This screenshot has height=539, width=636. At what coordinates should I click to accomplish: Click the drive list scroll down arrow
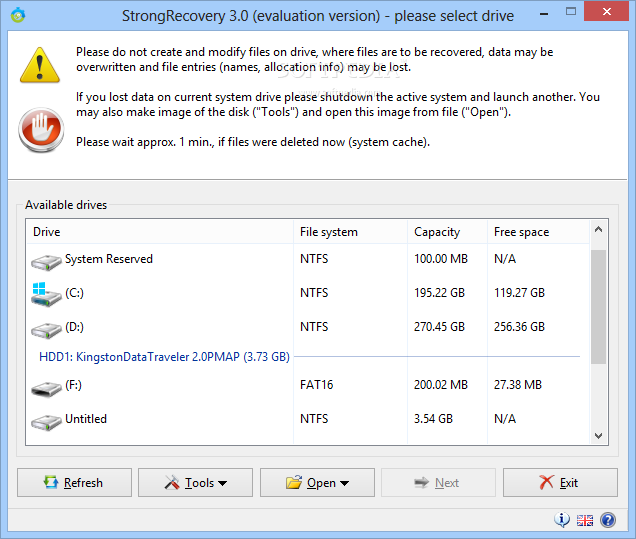[599, 435]
